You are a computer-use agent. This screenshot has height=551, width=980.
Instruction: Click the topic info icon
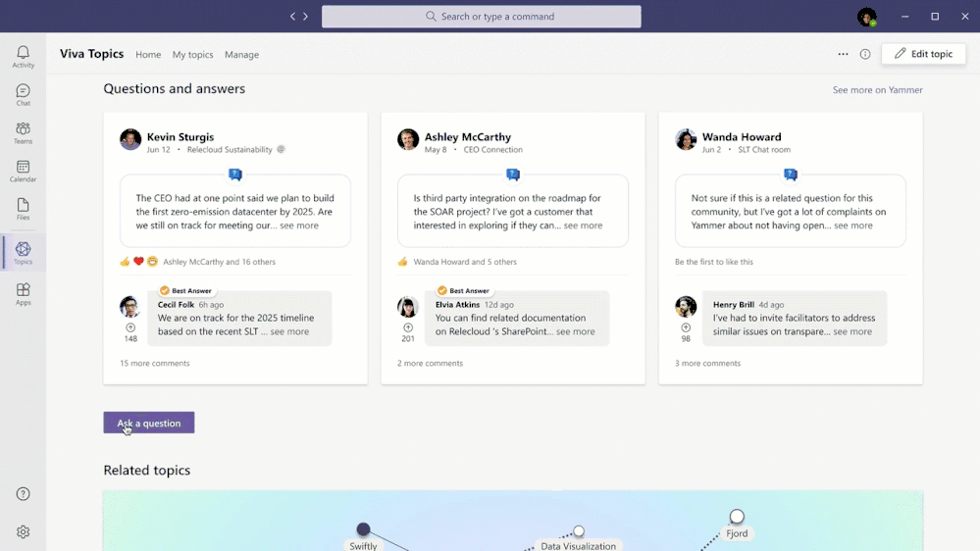[865, 55]
